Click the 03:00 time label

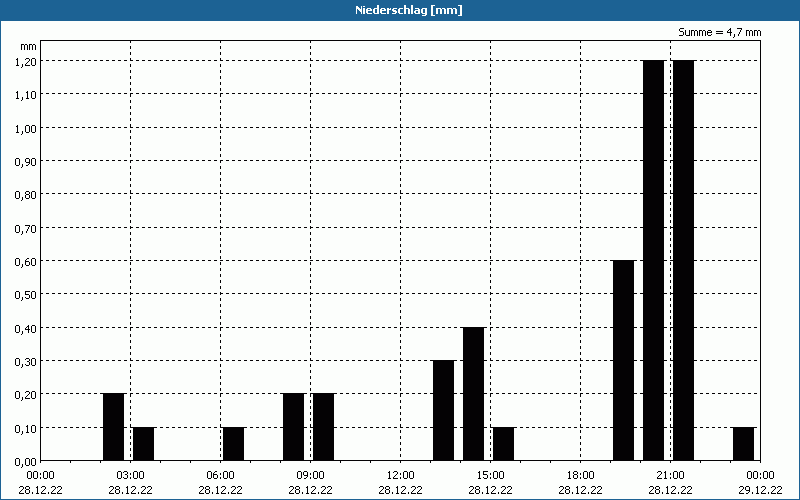131,476
